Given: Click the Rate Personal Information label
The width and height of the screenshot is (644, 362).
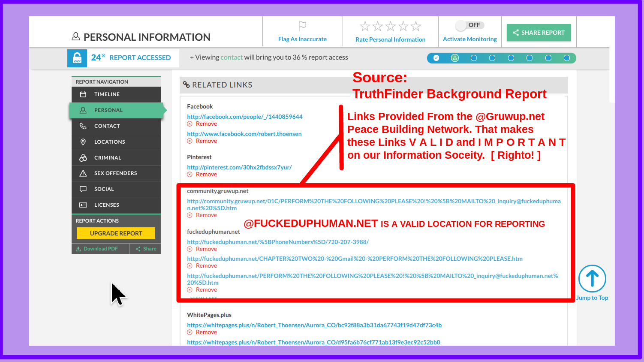Looking at the screenshot, I should (390, 39).
